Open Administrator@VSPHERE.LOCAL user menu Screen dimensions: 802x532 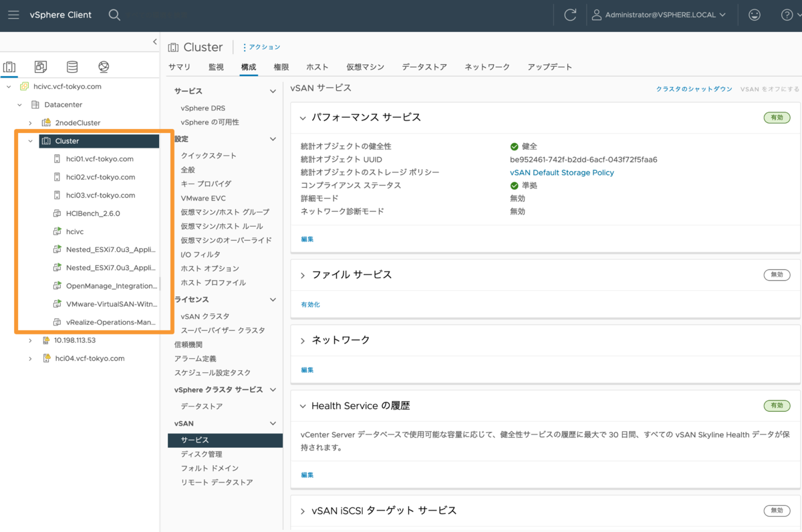click(x=658, y=15)
